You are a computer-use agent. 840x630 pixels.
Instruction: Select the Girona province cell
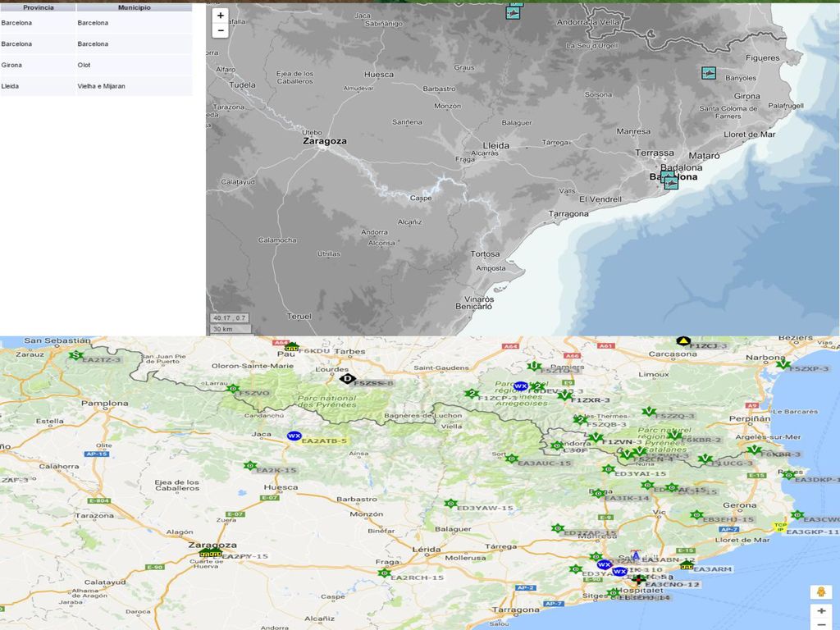pos(38,65)
